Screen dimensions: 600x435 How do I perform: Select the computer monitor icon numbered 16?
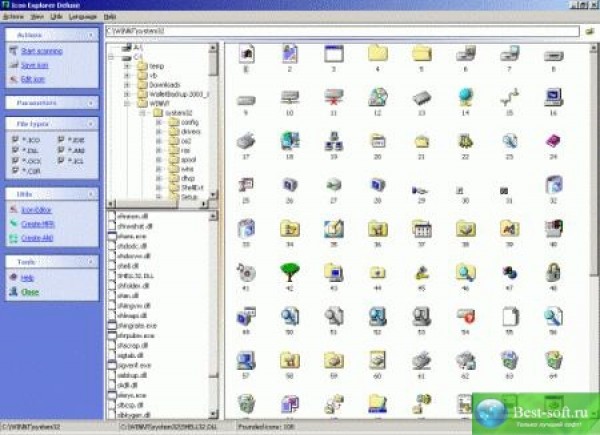tap(553, 97)
